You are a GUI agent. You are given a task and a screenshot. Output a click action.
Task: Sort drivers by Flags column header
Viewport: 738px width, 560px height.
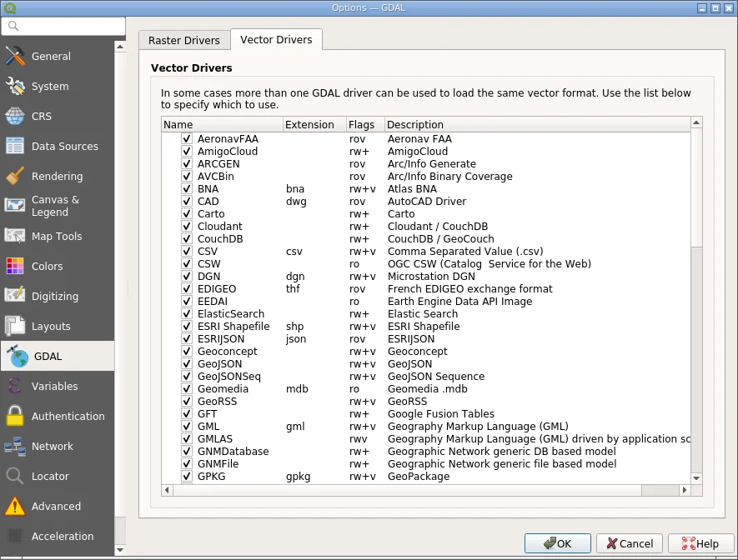click(364, 125)
